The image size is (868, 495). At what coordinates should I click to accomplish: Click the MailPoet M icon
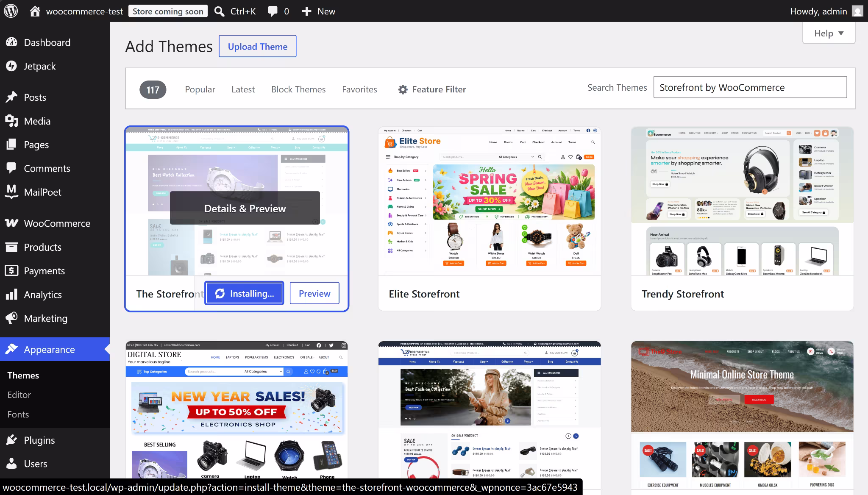11,192
